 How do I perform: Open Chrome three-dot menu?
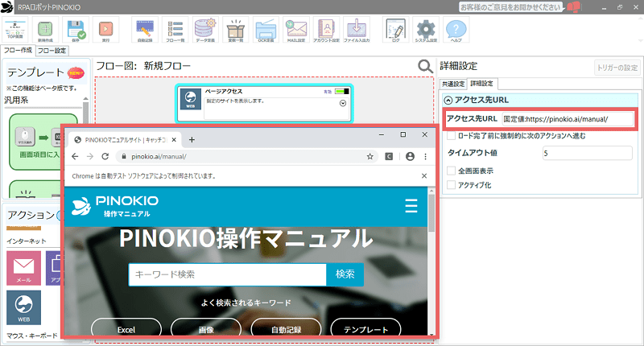click(426, 156)
